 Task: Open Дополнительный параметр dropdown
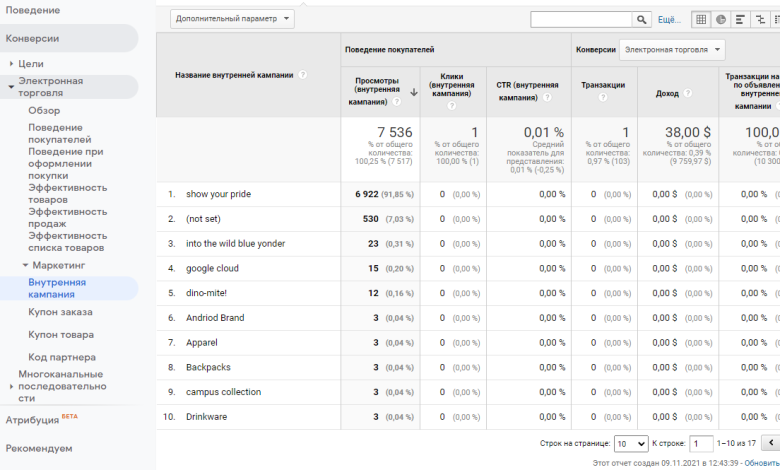coord(233,19)
